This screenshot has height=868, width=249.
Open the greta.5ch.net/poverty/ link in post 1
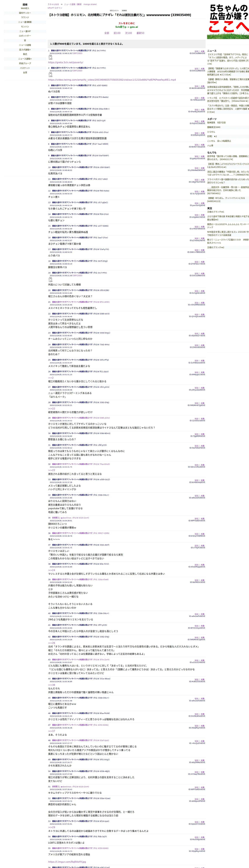click(x=66, y=62)
